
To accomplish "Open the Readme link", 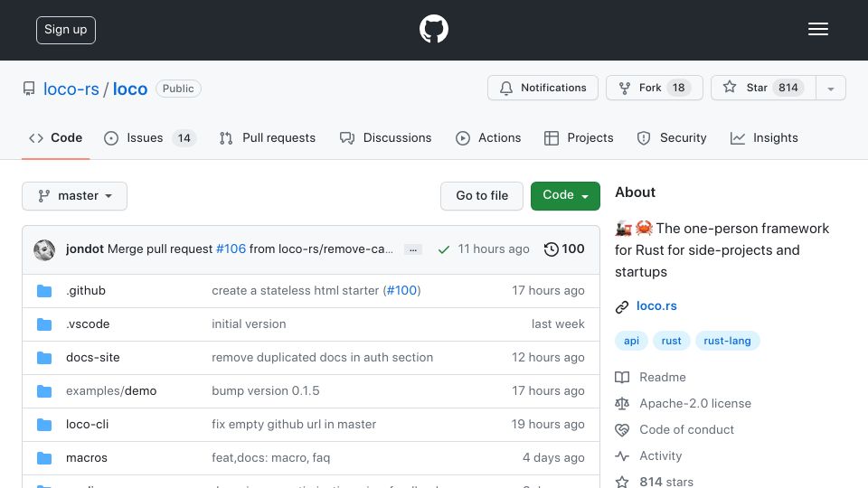I will (x=662, y=378).
